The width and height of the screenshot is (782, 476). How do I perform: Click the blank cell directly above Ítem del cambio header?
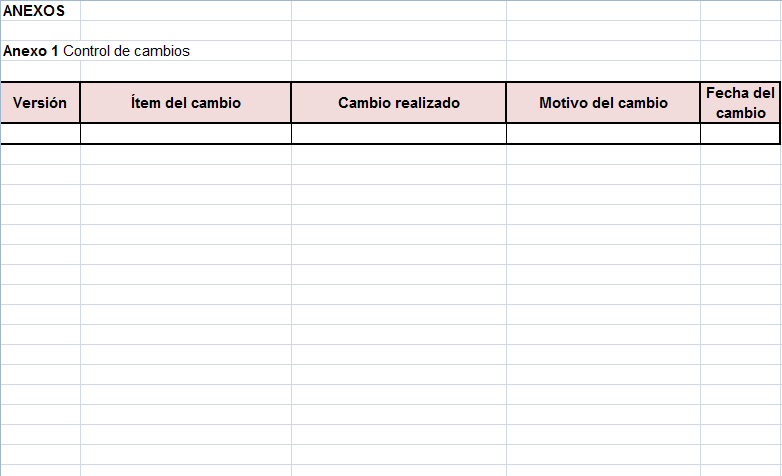pos(186,71)
